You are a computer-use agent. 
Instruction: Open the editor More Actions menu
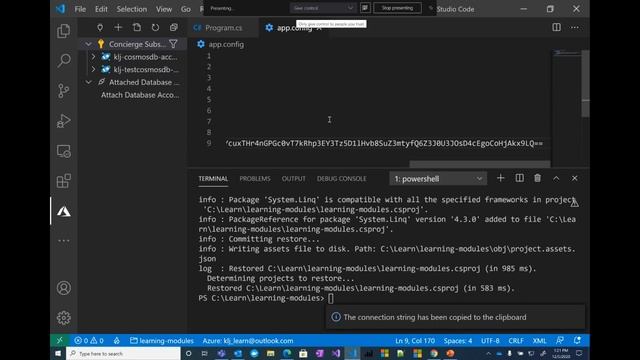[x=575, y=27]
